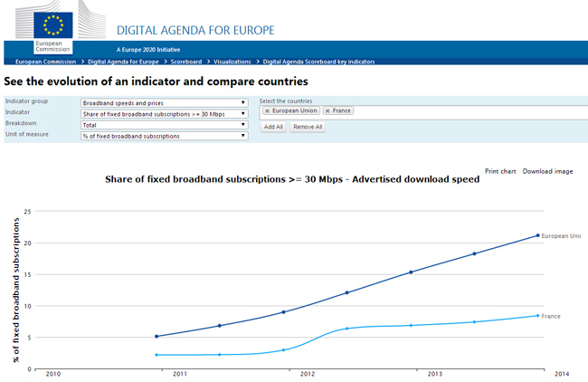
Task: Open the Breakdown dropdown
Action: pos(164,125)
